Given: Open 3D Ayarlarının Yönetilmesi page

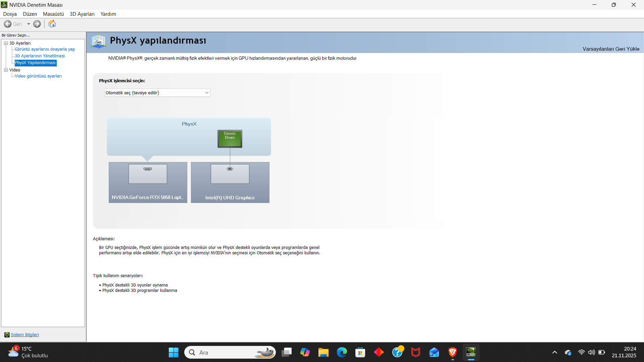Looking at the screenshot, I should 40,56.
